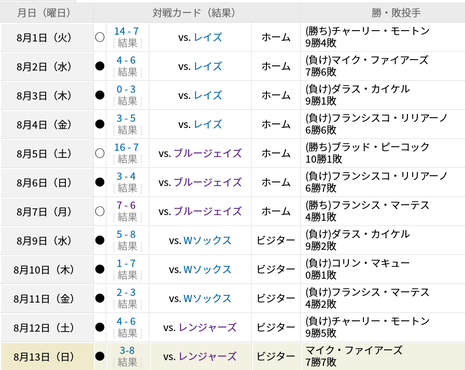Open the 5-8 score result for 8月9日
465x370 pixels.
point(126,234)
